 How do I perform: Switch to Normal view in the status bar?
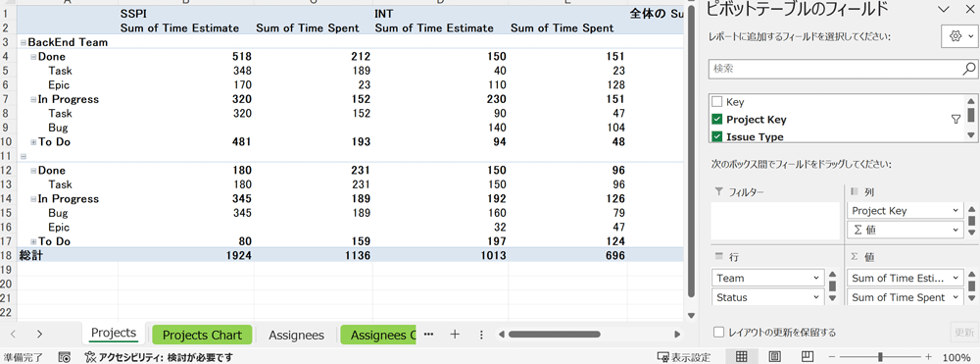(x=741, y=357)
